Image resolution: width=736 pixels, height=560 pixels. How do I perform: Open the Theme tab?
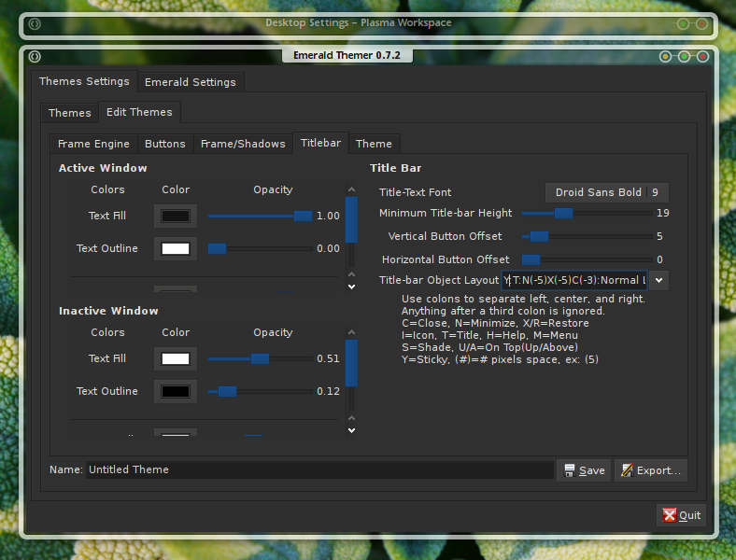point(374,144)
